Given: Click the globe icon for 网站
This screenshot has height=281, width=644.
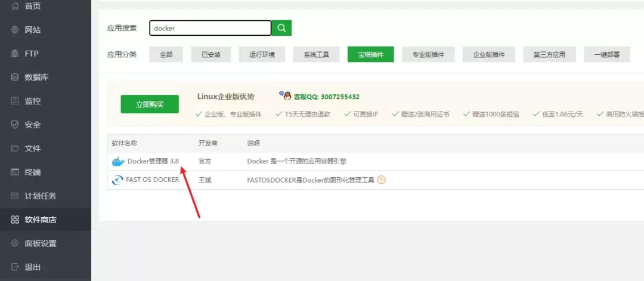Looking at the screenshot, I should click(15, 30).
